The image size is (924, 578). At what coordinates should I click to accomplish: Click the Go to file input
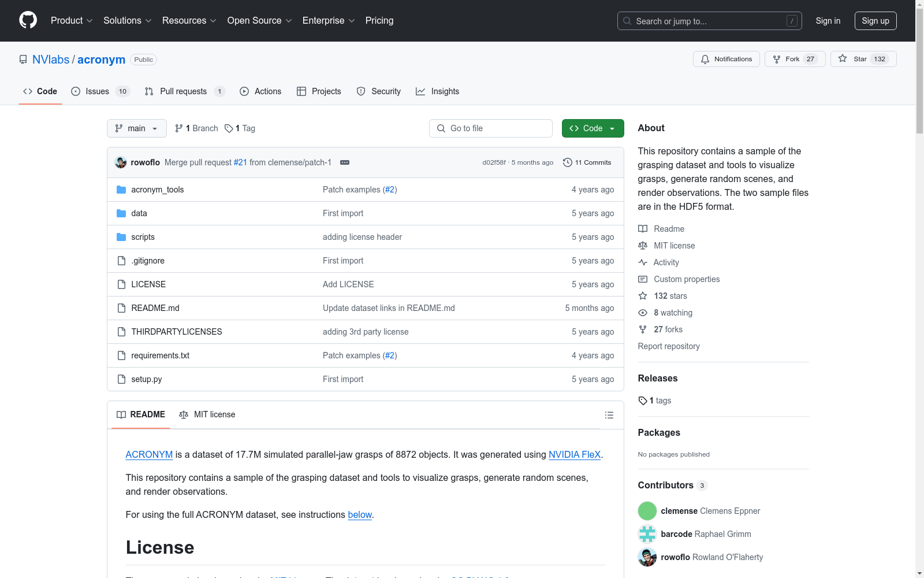point(491,128)
